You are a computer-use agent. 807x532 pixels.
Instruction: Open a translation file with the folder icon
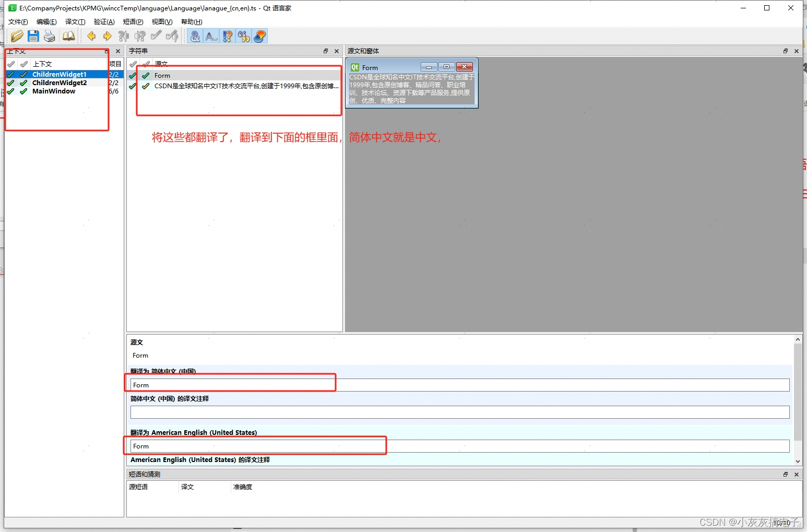click(x=17, y=36)
